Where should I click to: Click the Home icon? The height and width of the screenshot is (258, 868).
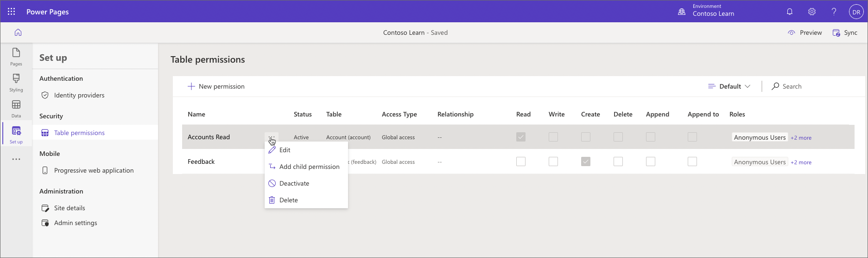[18, 32]
